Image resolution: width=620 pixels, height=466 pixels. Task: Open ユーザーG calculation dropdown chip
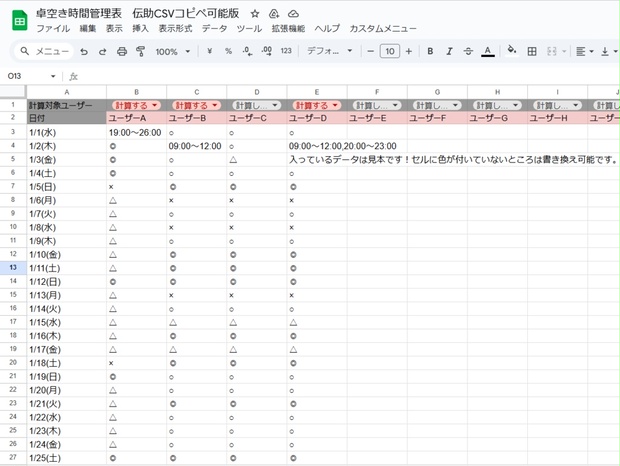(x=497, y=105)
